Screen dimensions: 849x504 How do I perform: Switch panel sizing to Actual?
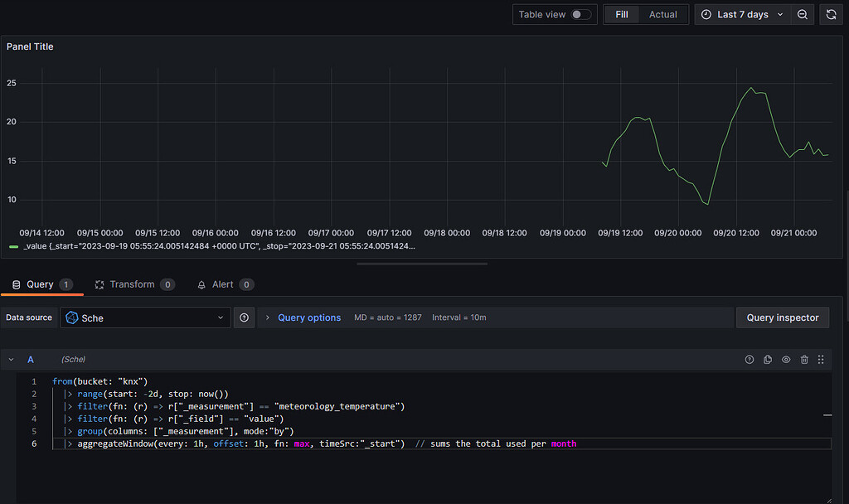tap(662, 14)
